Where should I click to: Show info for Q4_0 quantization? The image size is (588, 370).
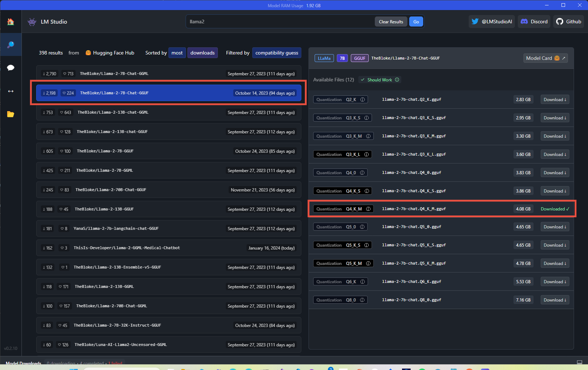click(x=362, y=173)
